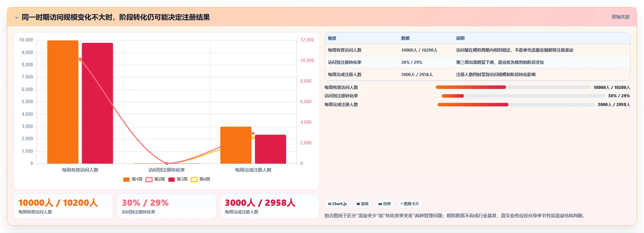Click the line data point at 访问到注册转化率
Image resolution: width=644 pixels, height=233 pixels.
pyautogui.click(x=166, y=163)
